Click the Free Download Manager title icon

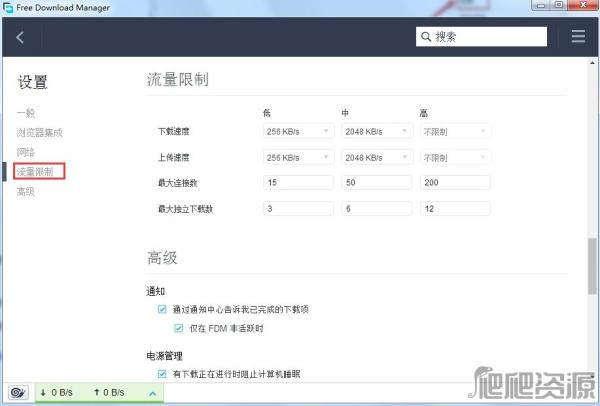[8, 7]
